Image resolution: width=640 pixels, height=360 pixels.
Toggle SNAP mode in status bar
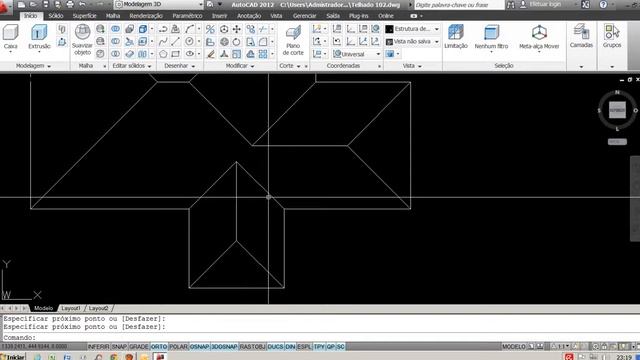[x=119, y=347]
